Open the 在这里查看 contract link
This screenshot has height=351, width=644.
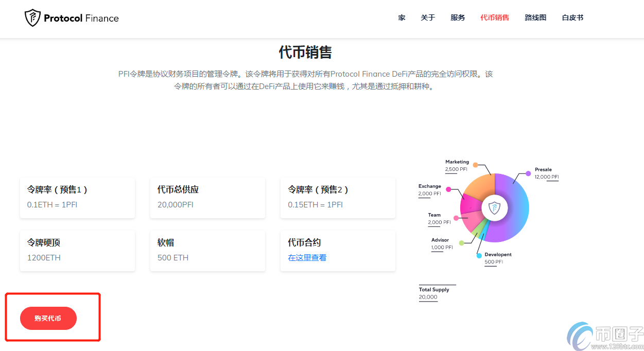[307, 257]
